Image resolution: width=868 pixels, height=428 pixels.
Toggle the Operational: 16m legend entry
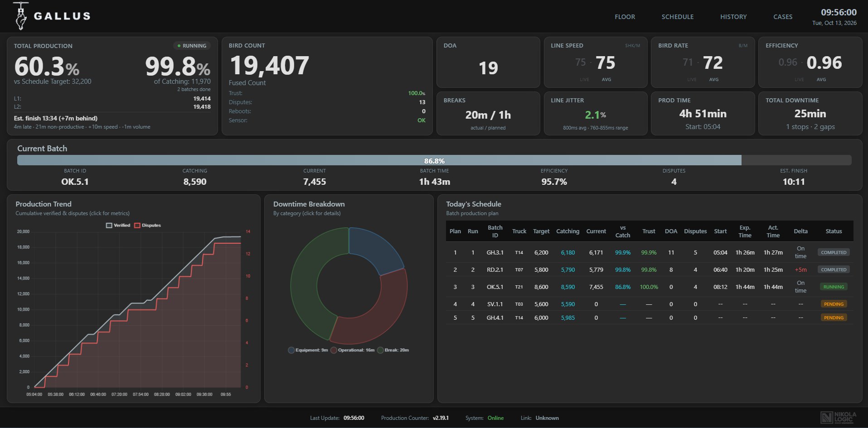tap(353, 350)
